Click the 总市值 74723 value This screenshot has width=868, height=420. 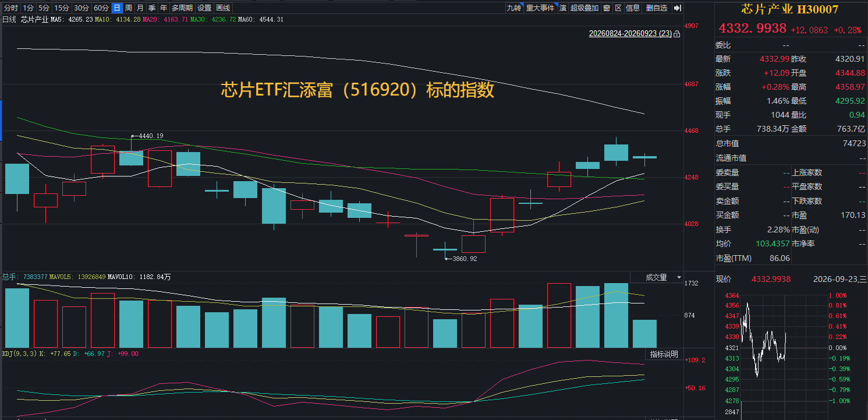tap(853, 143)
